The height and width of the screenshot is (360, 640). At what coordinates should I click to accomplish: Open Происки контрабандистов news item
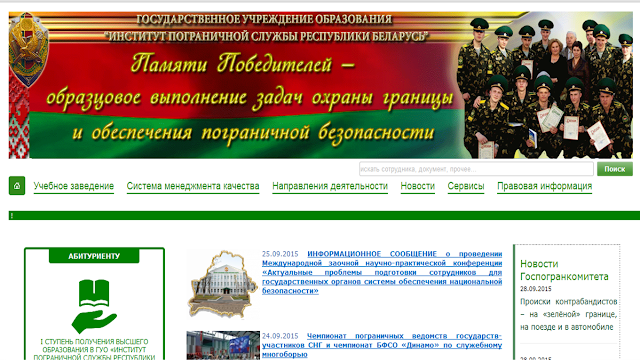coord(569,314)
